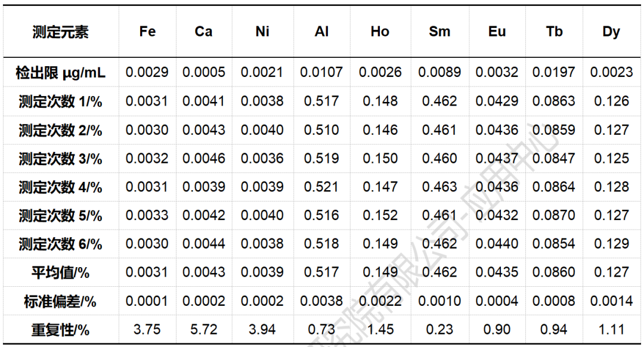644x347 pixels.
Task: Select the 测定次数 1/% row label
Action: tap(60, 101)
